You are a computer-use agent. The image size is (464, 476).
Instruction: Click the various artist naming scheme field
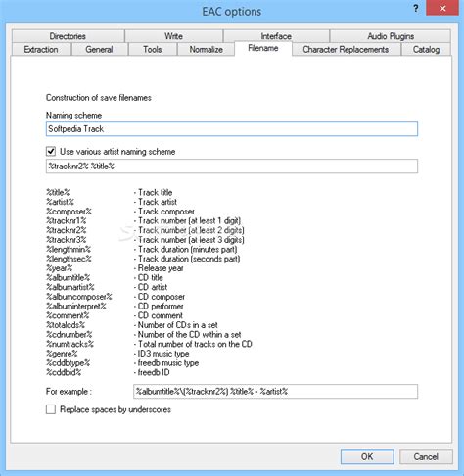232,167
